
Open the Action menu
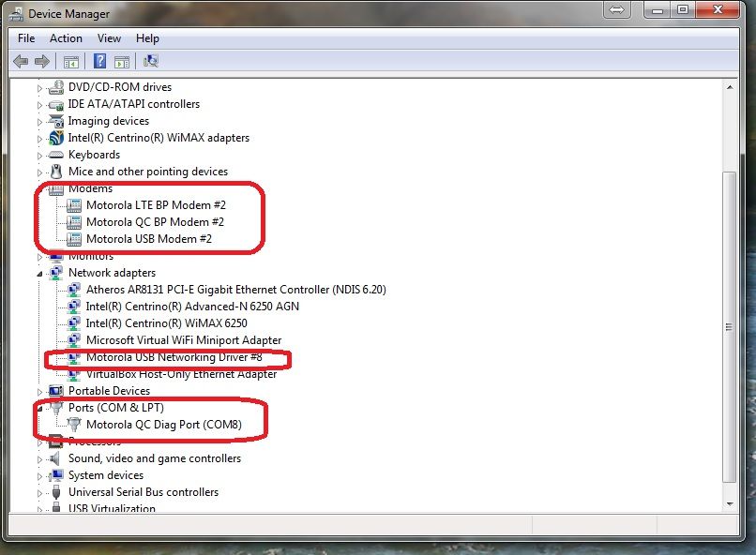tap(66, 38)
